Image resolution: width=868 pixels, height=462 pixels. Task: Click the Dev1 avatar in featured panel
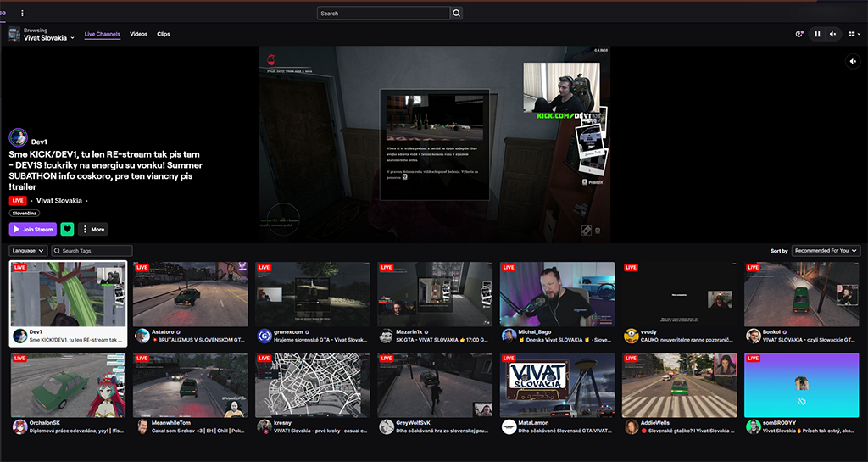(x=19, y=138)
